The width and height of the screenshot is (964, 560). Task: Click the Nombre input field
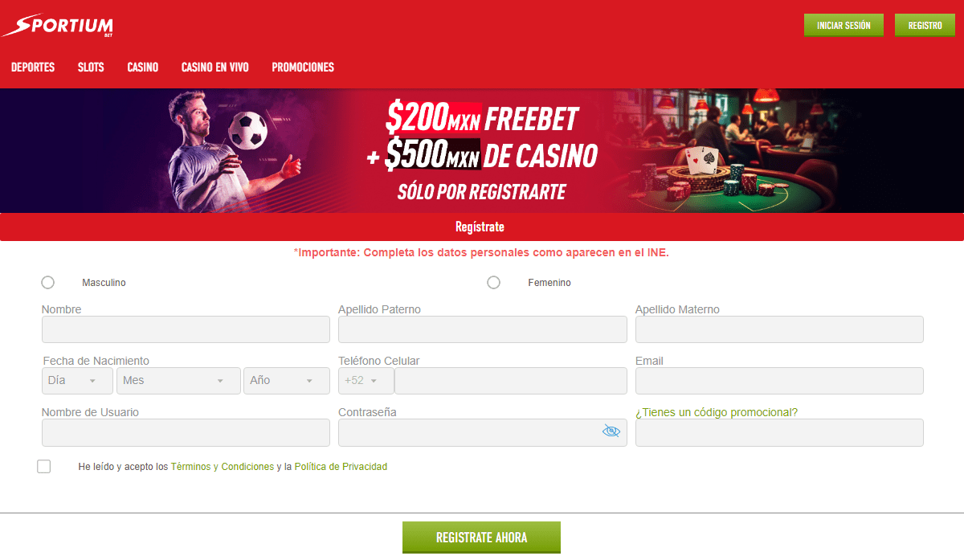point(186,329)
